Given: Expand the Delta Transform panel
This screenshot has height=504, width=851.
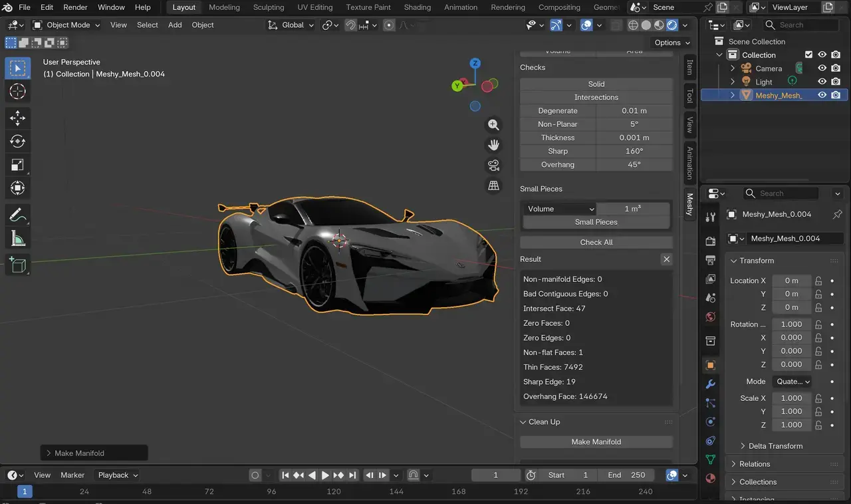Looking at the screenshot, I should [771, 446].
